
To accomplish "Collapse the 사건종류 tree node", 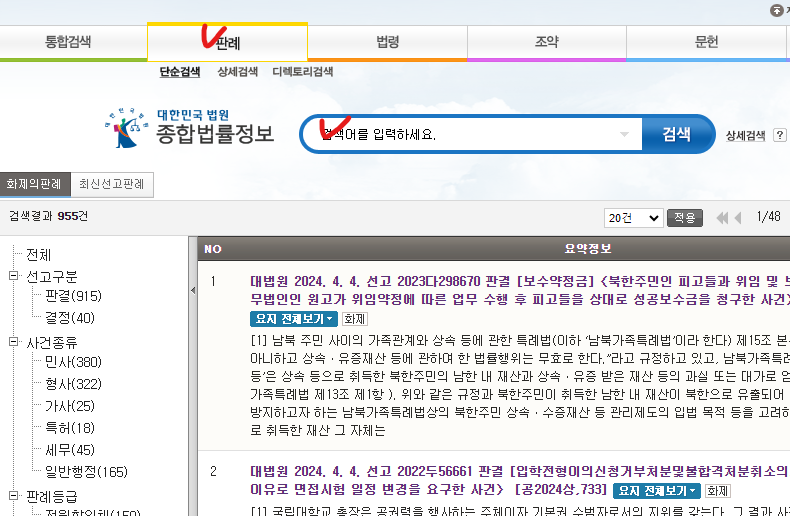I will (x=14, y=342).
